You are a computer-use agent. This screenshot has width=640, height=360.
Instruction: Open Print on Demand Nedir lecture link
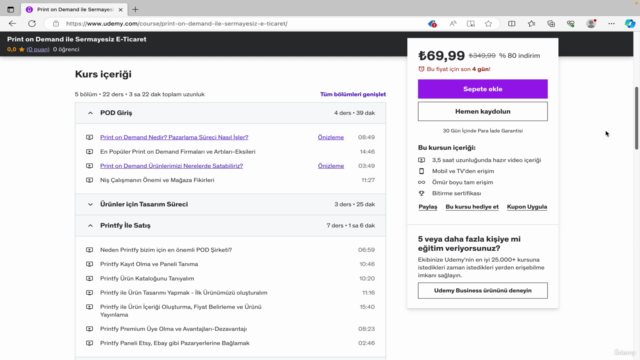point(174,137)
